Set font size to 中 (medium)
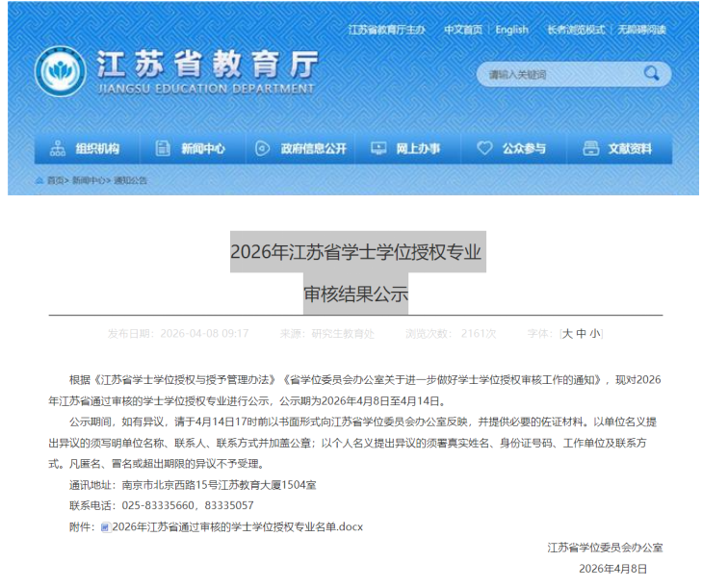This screenshot has height=588, width=702. point(581,333)
